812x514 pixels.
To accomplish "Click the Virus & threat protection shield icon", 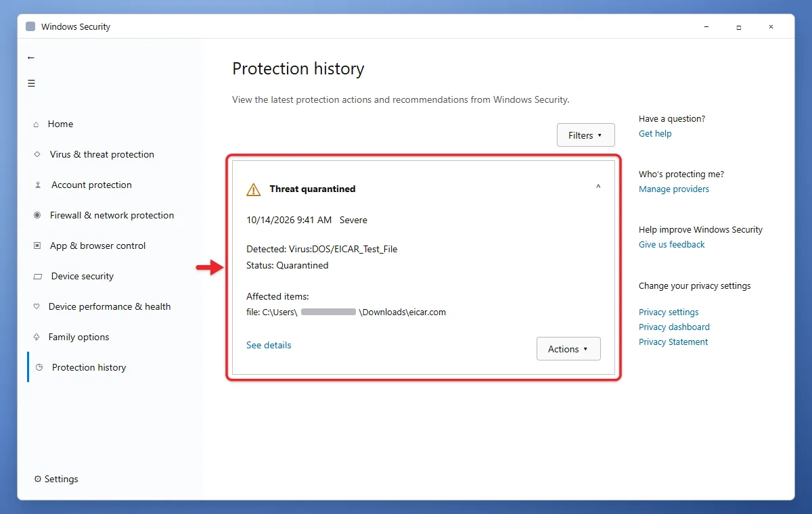I will 37,154.
